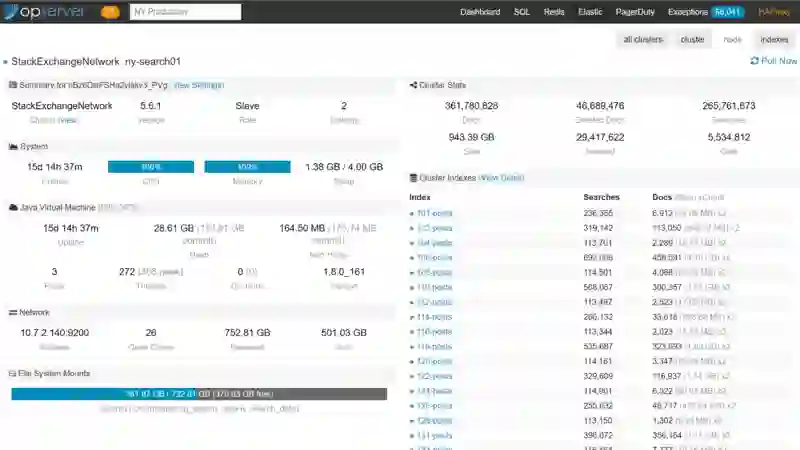800x450 pixels.
Task: Open the 101-posts index link
Action: 435,213
